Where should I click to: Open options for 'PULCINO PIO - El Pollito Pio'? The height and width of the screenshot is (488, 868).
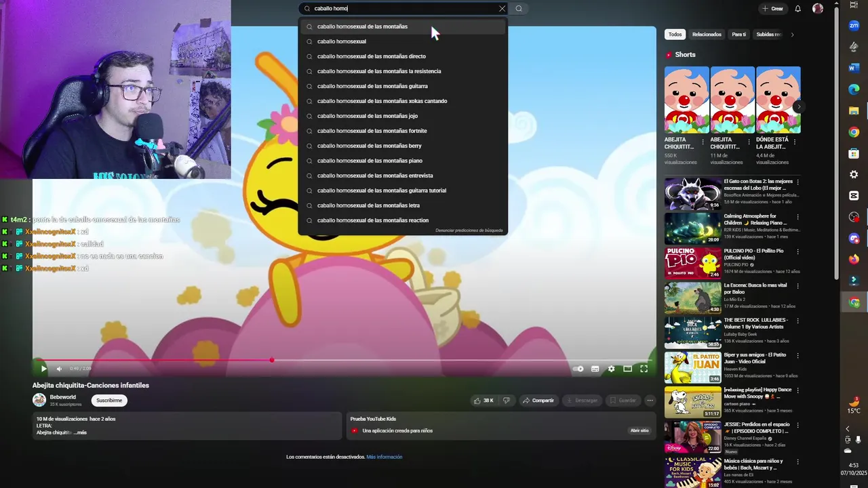(797, 251)
